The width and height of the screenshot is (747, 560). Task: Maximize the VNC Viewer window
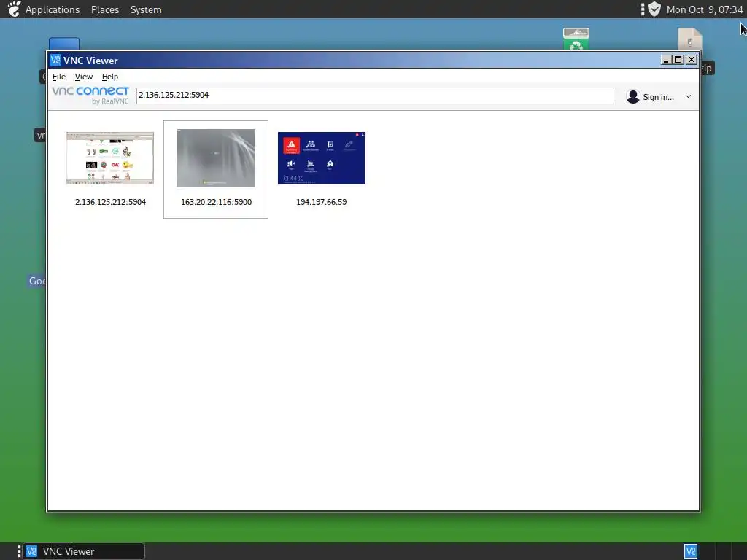tap(678, 60)
